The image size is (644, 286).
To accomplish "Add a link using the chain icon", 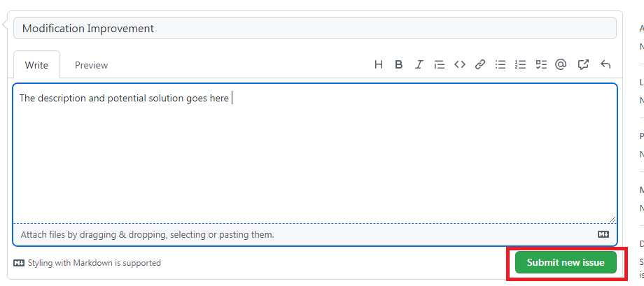I will click(479, 65).
